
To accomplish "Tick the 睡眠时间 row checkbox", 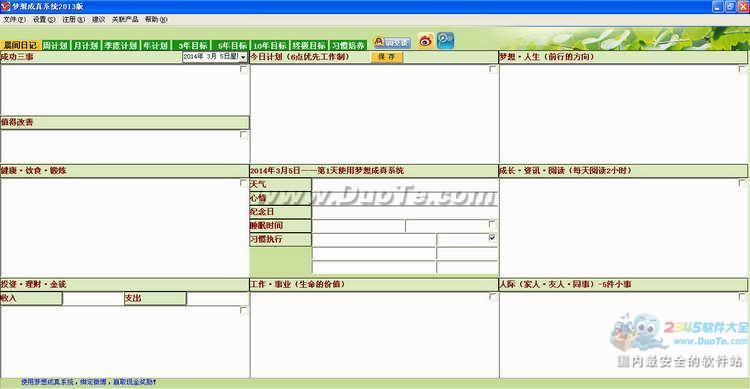I will [492, 223].
